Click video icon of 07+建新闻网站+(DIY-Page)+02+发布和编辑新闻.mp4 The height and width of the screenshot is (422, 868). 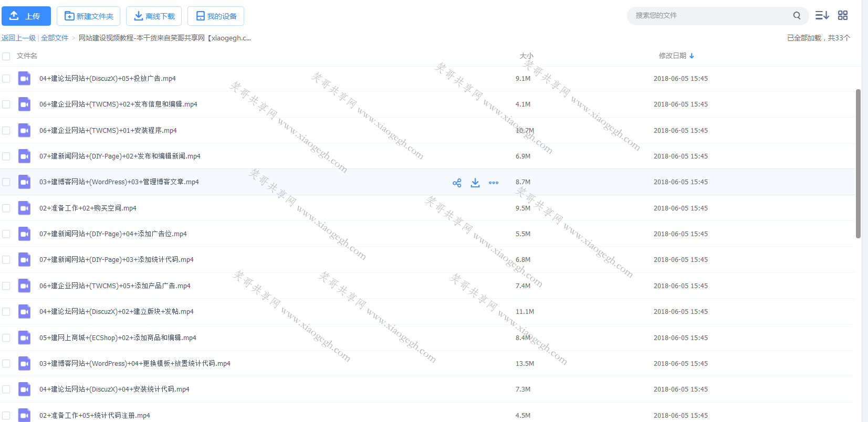[x=24, y=156]
